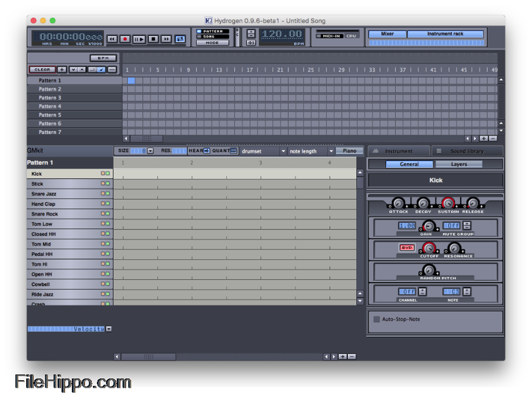Click the red Record button
Image resolution: width=532 pixels, height=399 pixels.
pyautogui.click(x=125, y=39)
